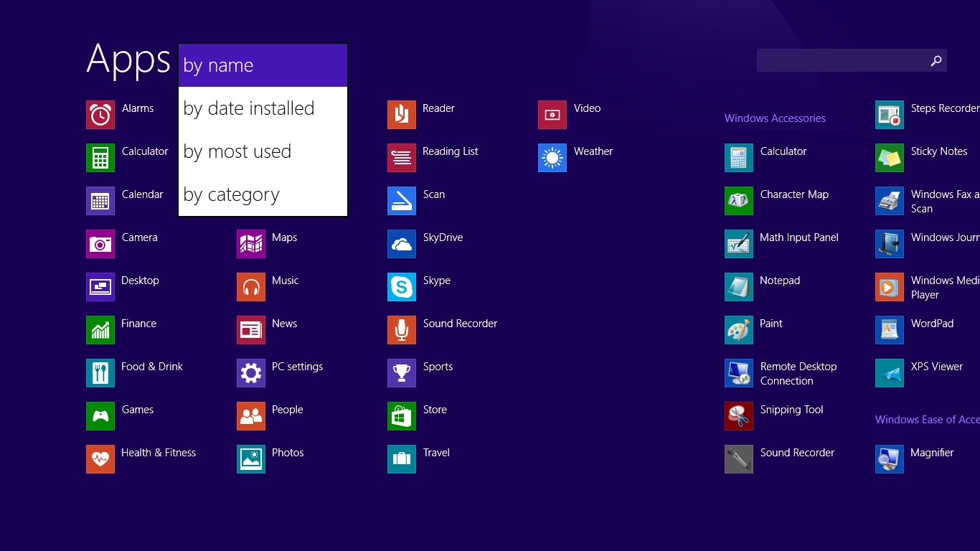Open the SkyDrive icon

coord(402,244)
